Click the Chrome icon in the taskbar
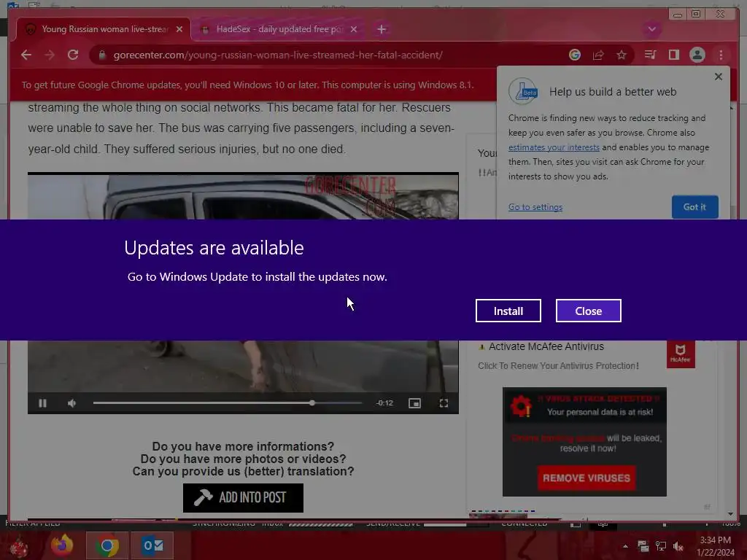This screenshot has width=747, height=560. tap(107, 545)
